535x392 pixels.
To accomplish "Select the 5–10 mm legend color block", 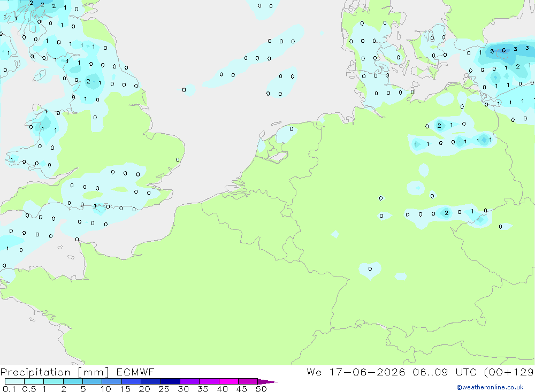I will [92, 381].
